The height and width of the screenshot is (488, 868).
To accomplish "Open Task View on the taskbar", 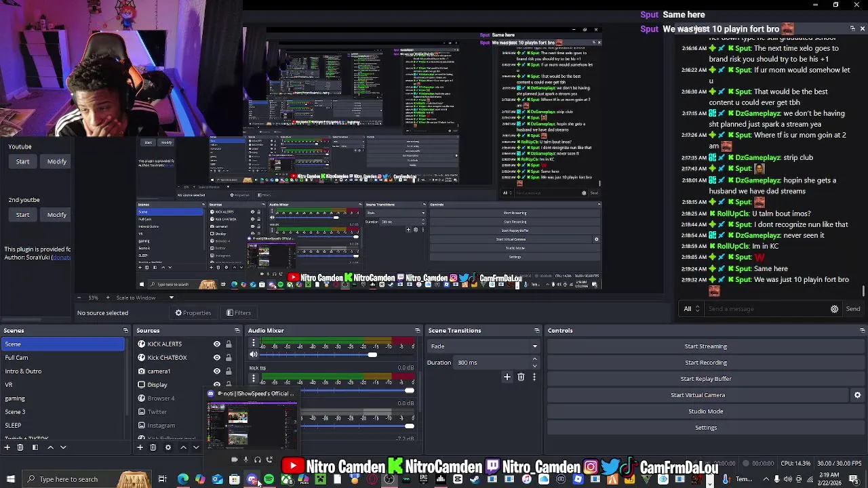I will pos(163,479).
